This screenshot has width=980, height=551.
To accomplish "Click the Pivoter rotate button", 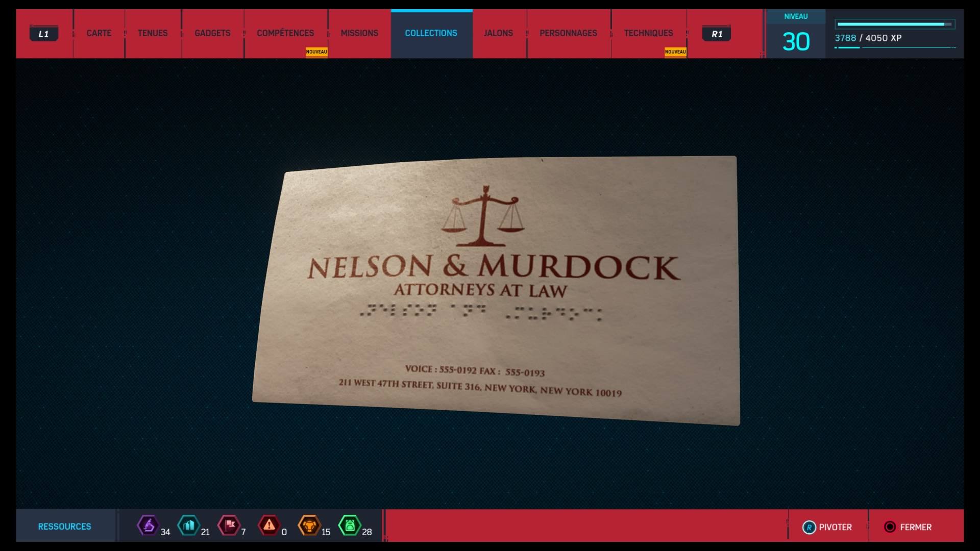I will (827, 527).
